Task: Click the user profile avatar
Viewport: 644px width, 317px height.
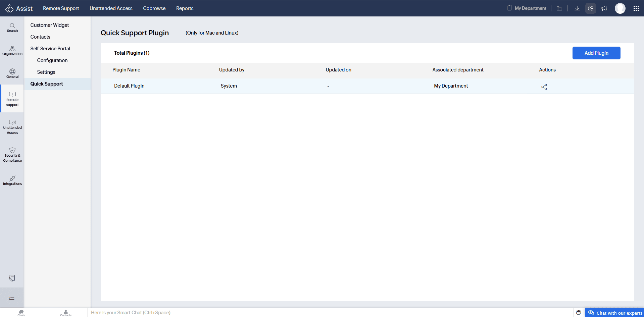Action: coord(620,8)
